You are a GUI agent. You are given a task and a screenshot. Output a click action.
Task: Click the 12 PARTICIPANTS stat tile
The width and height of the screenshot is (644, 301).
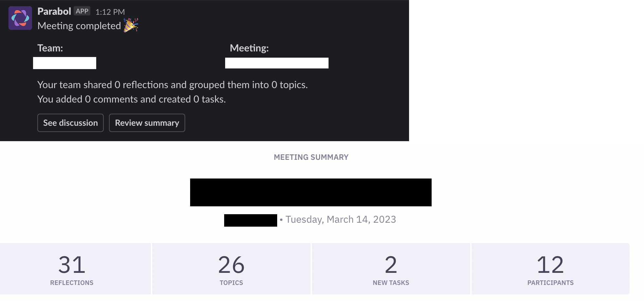[550, 269]
